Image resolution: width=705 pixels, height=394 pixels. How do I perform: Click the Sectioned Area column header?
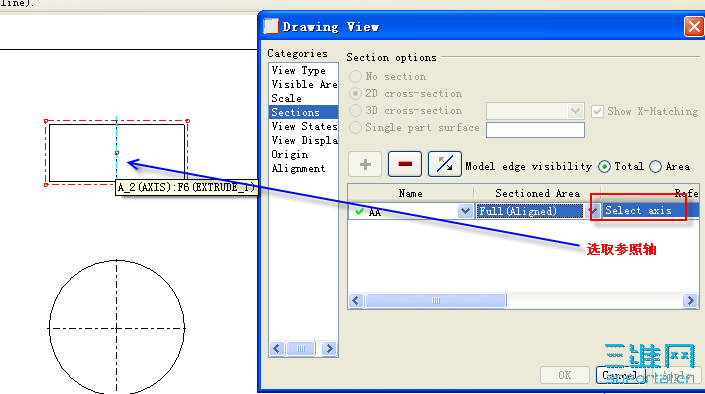click(537, 193)
